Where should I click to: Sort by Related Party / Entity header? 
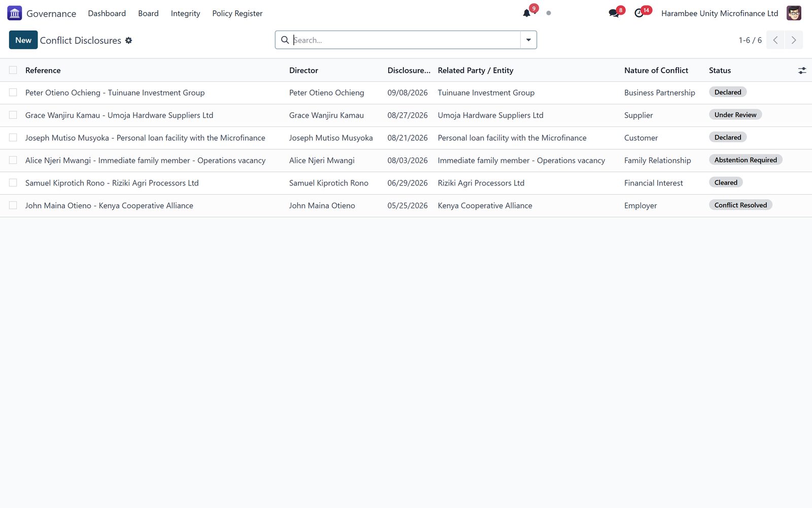[476, 71]
